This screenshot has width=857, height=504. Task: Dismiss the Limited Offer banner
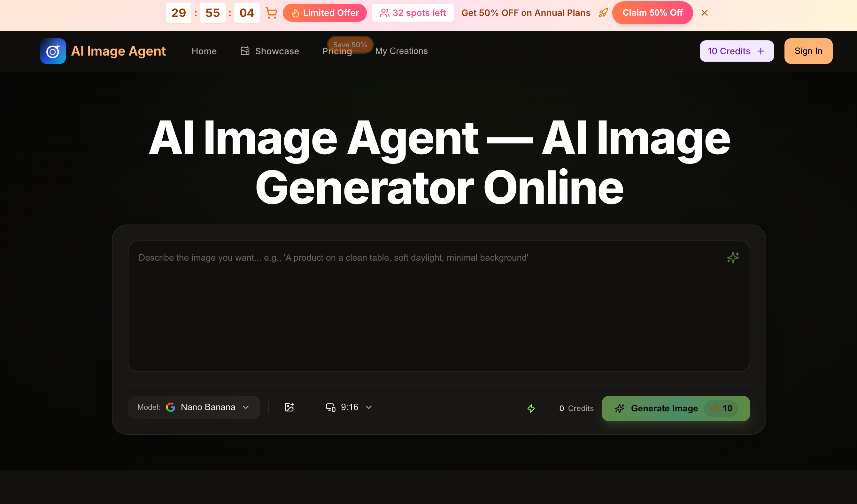click(705, 12)
